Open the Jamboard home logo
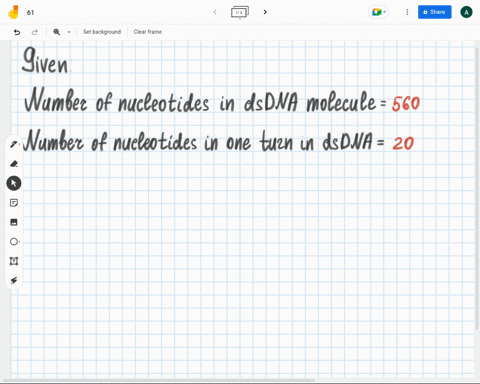The image size is (480, 384). [13, 12]
